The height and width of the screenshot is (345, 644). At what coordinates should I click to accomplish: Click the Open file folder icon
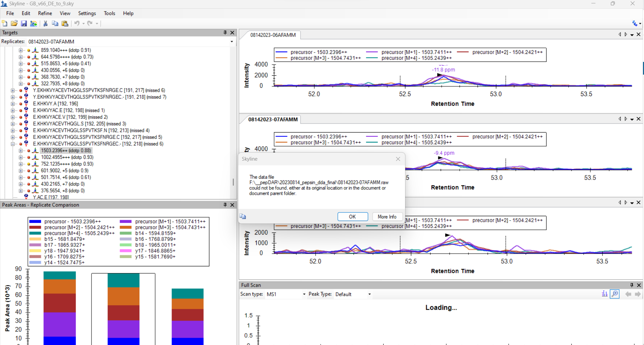pos(14,23)
